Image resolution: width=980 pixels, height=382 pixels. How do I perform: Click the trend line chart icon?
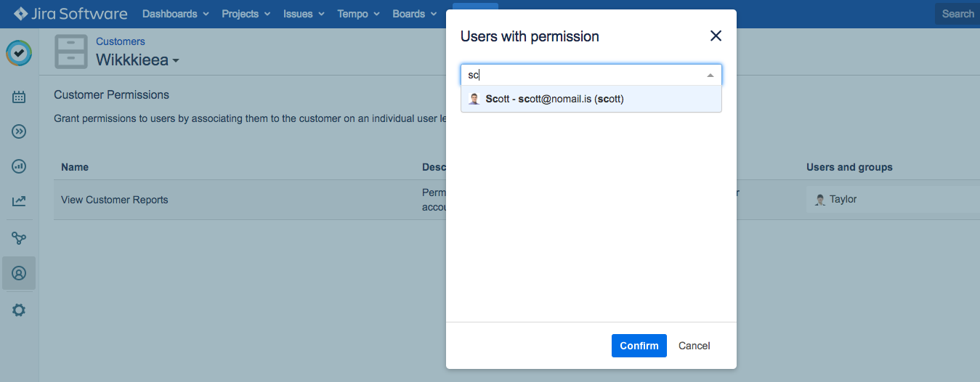pyautogui.click(x=19, y=201)
